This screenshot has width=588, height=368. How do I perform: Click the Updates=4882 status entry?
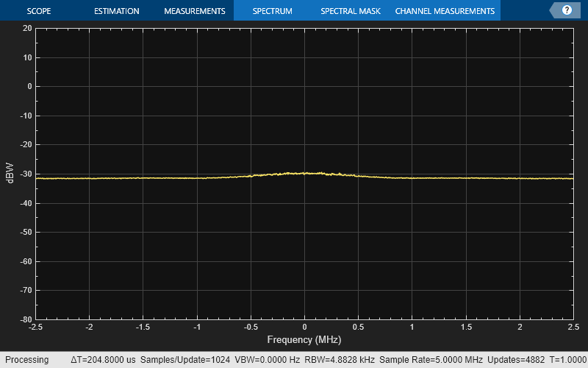point(516,360)
